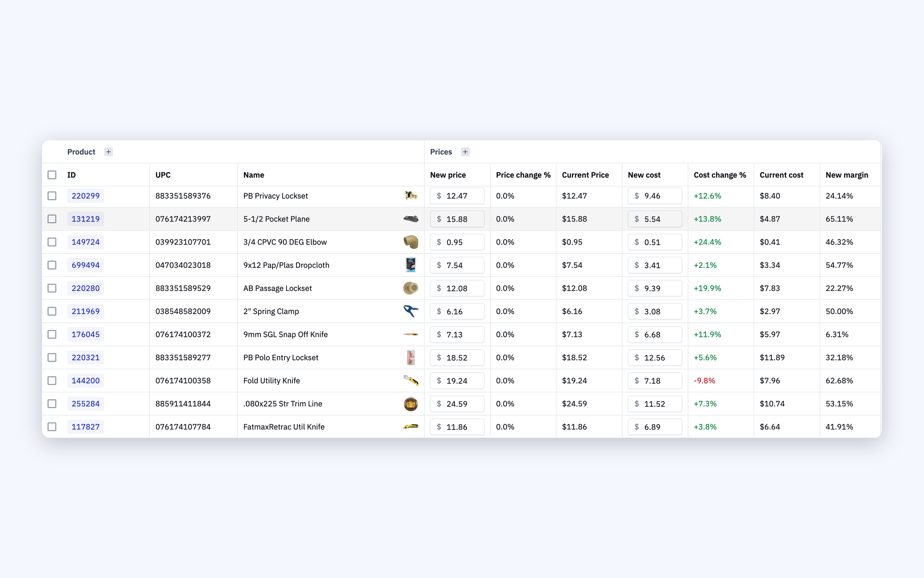This screenshot has height=578, width=924.
Task: View 9x12 Pap/Plas Dropcloth image
Action: (x=411, y=265)
